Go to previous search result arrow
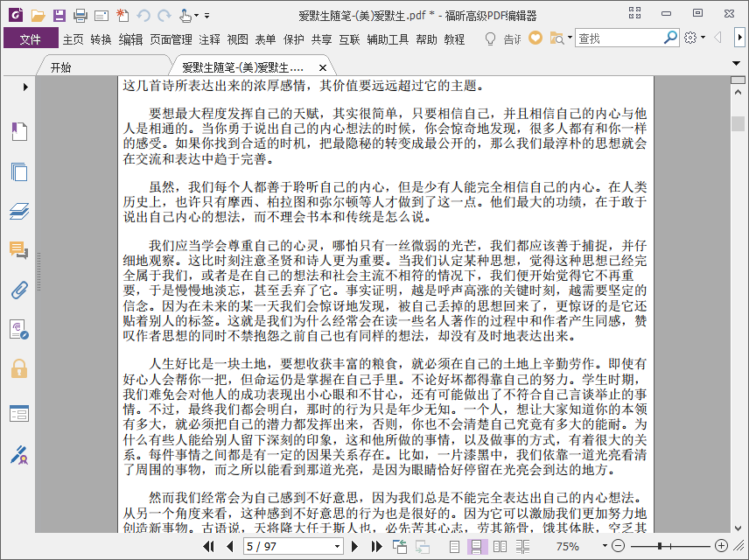749x560 pixels. pos(717,38)
